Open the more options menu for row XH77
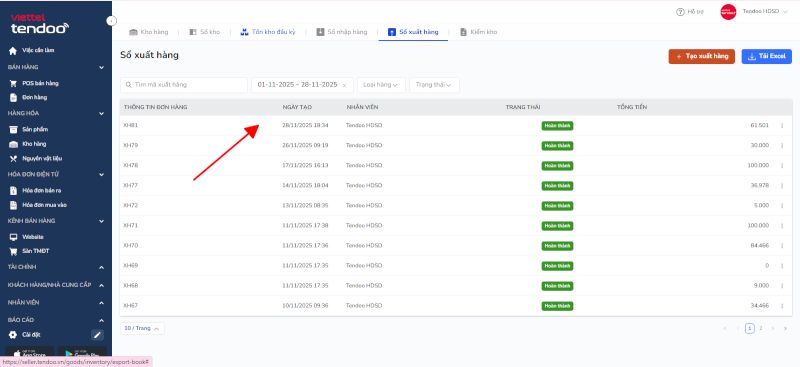The width and height of the screenshot is (800, 367). coord(782,186)
